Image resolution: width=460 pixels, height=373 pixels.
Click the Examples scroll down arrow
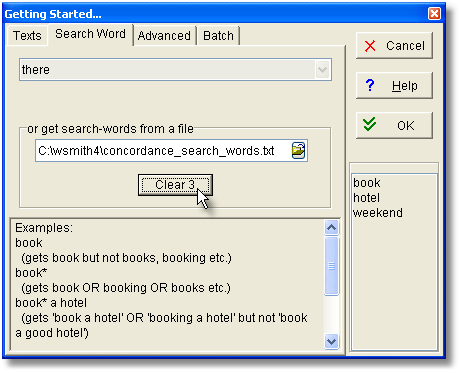pyautogui.click(x=331, y=342)
